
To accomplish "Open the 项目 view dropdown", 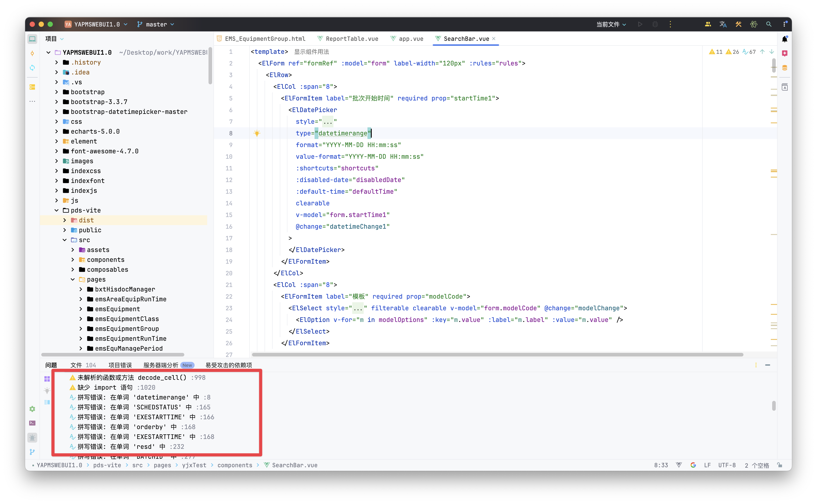I will click(54, 39).
